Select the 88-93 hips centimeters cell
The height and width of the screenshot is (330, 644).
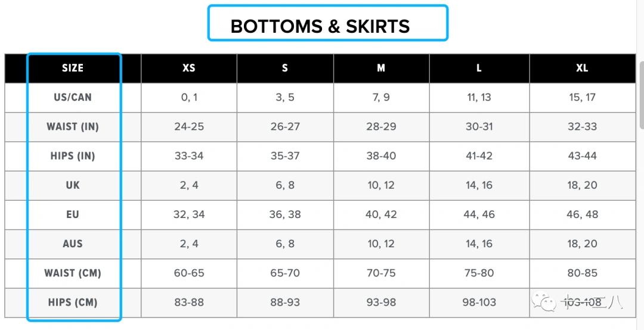[x=285, y=302]
